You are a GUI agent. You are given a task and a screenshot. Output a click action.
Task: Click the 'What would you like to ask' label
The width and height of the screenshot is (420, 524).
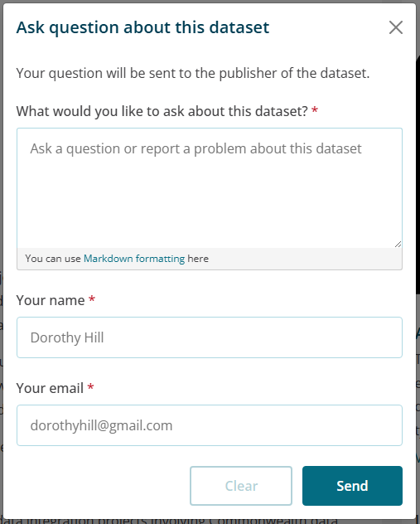[162, 111]
